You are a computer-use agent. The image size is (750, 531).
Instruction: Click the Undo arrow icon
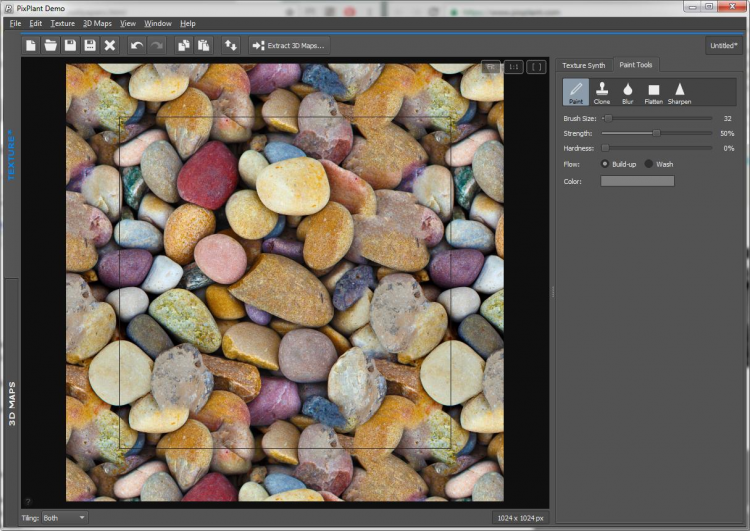[137, 45]
